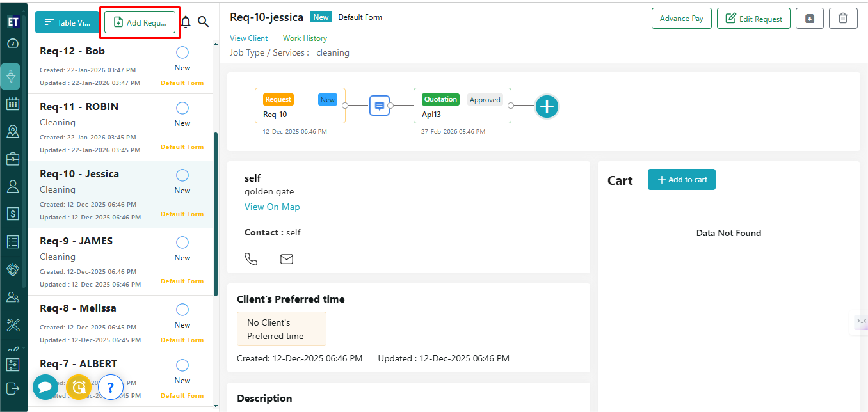Click the notification bell icon
Screen dimensions: 868x412
tap(186, 22)
